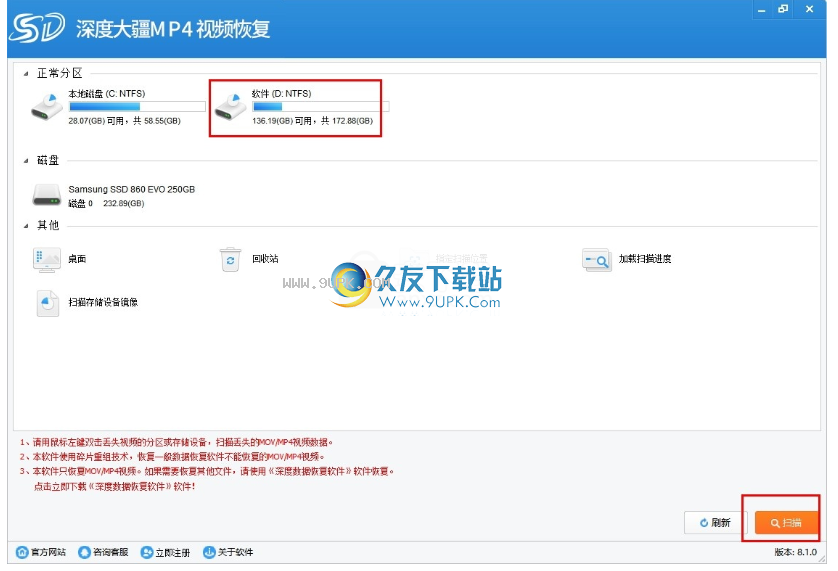Close the MP4 video recovery window
The image size is (838, 571).
point(810,10)
